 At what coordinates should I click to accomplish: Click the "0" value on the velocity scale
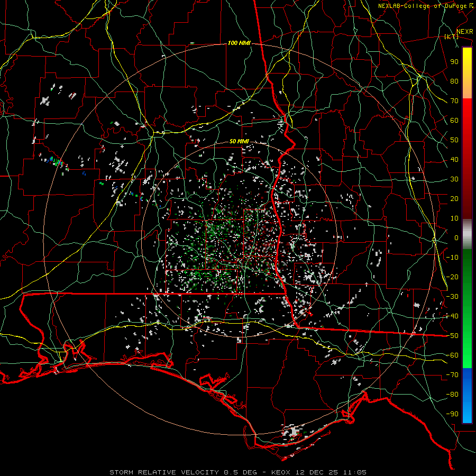pyautogui.click(x=456, y=237)
